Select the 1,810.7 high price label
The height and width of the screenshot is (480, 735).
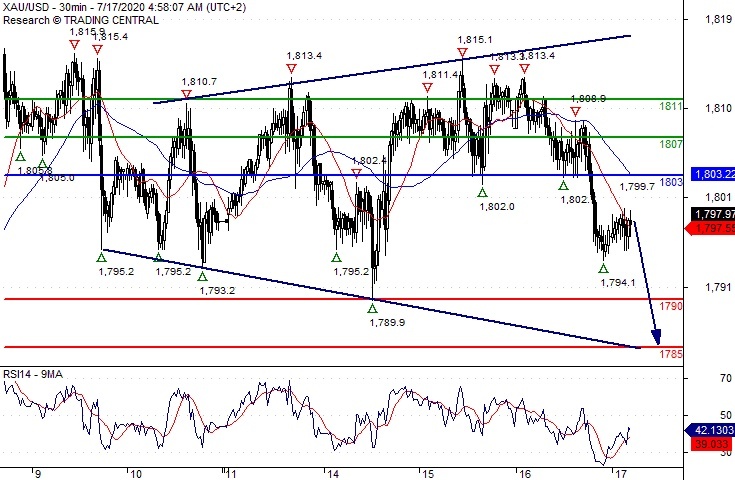tap(199, 82)
